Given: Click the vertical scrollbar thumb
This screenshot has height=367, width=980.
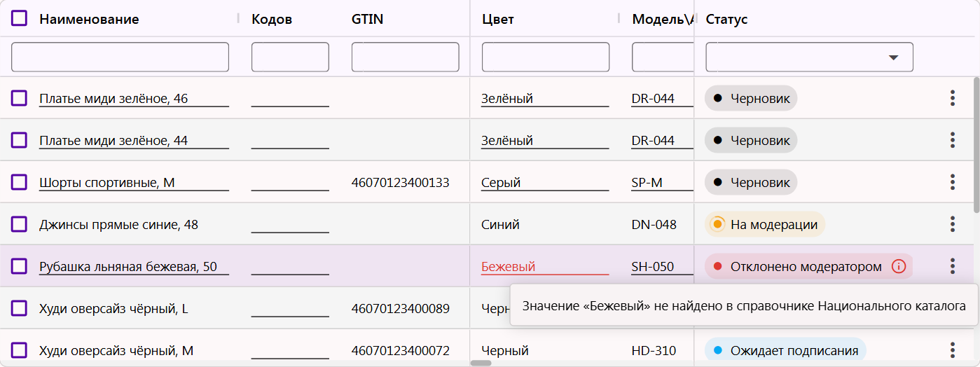Looking at the screenshot, I should (976, 146).
